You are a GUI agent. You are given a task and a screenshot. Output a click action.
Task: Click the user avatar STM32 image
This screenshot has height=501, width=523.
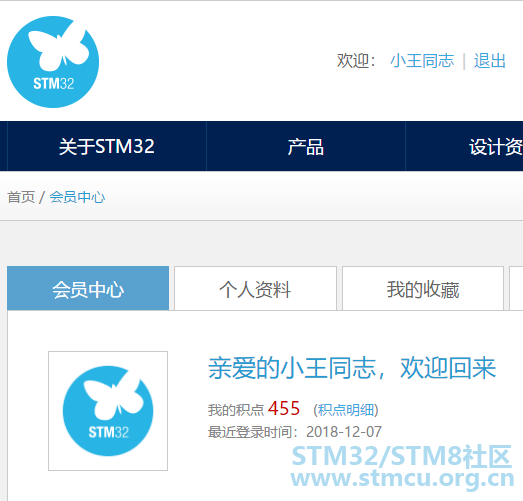point(108,411)
